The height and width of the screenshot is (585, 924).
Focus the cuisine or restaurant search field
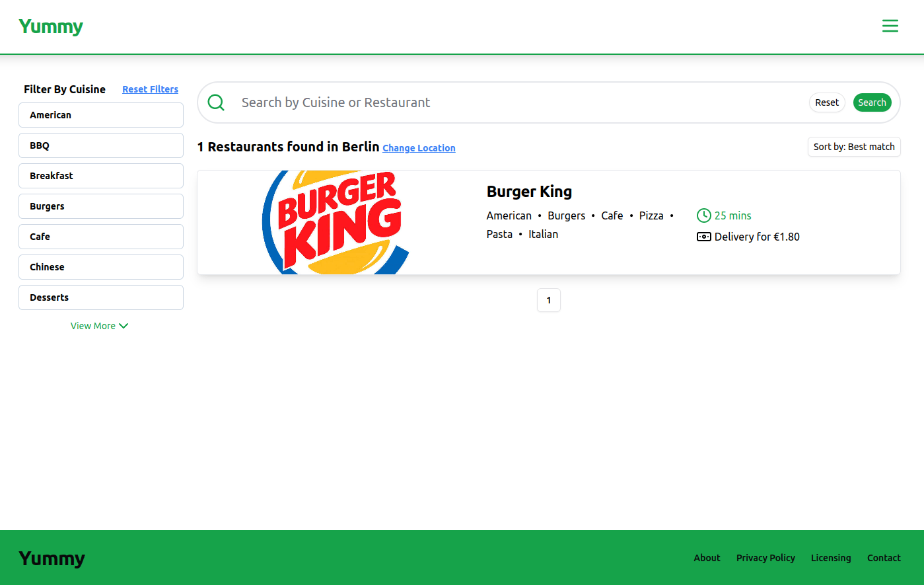click(515, 102)
